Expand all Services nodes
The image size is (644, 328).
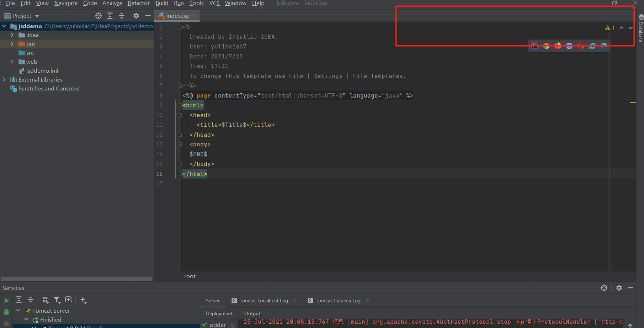click(x=19, y=300)
